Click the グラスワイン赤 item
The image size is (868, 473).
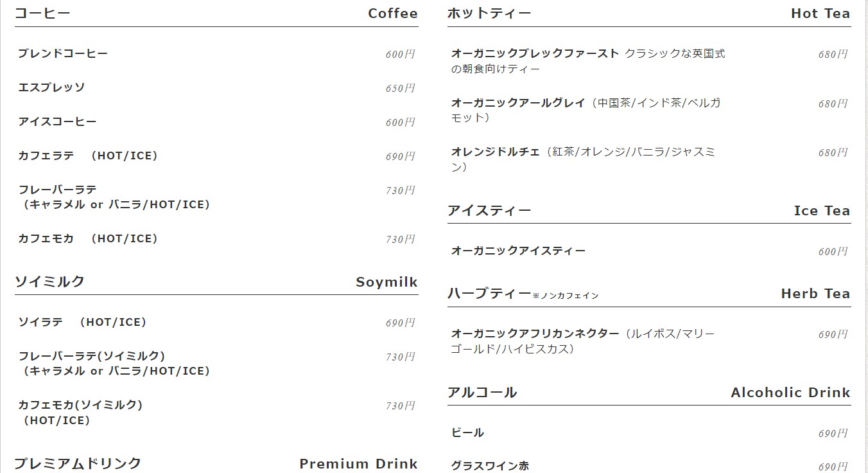(490, 466)
